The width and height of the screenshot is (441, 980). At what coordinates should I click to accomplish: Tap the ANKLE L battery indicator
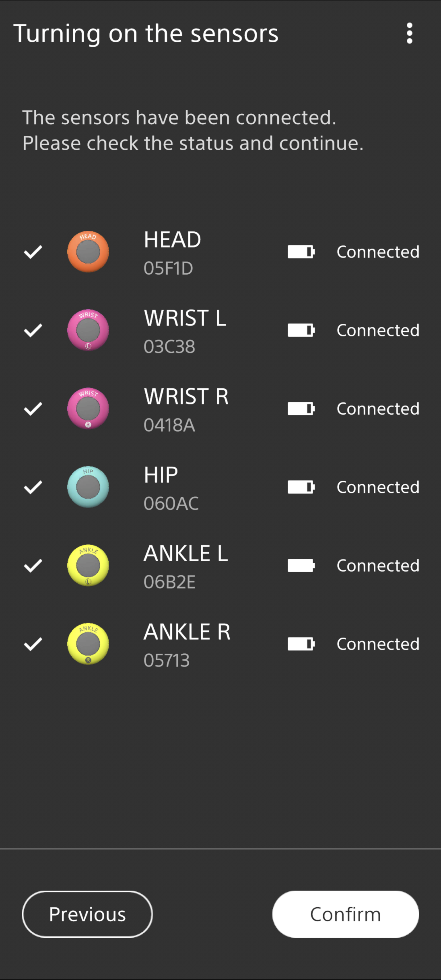(x=301, y=565)
